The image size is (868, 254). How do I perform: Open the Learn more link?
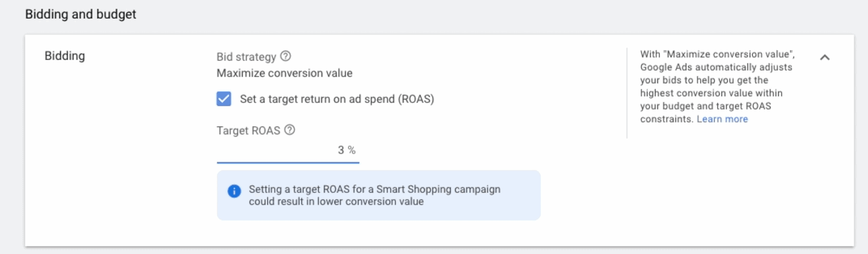click(x=722, y=119)
